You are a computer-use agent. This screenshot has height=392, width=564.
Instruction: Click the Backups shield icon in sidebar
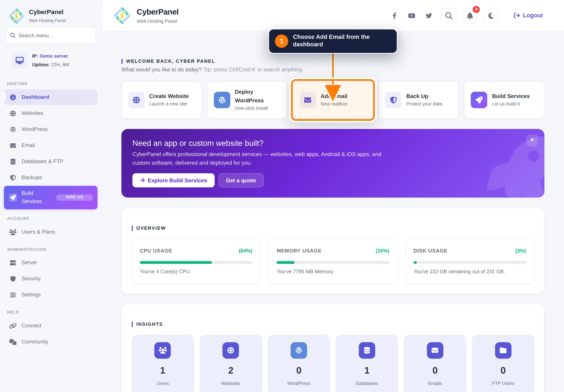click(13, 177)
